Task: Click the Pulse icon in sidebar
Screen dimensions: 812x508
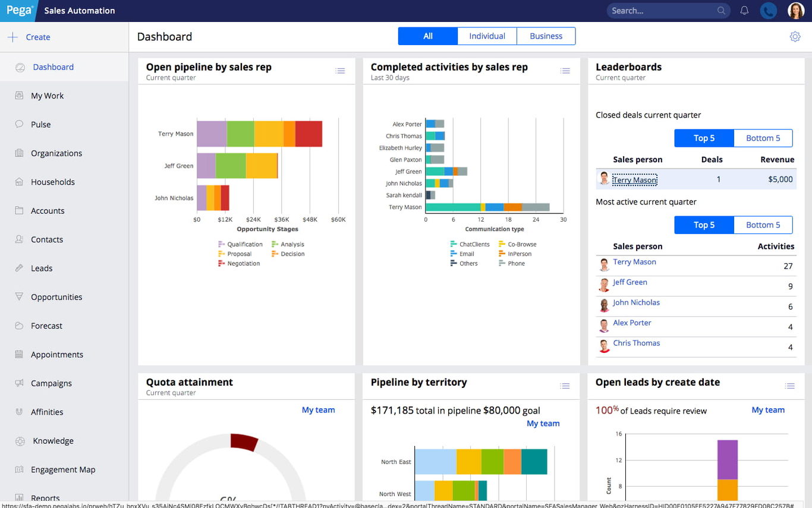Action: (x=20, y=124)
